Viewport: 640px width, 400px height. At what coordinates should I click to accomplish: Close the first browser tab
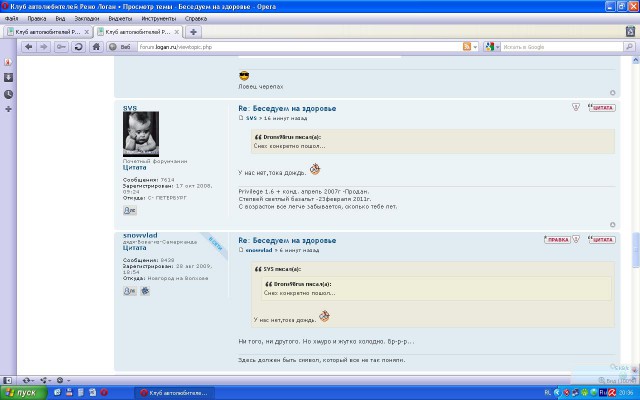[87, 32]
